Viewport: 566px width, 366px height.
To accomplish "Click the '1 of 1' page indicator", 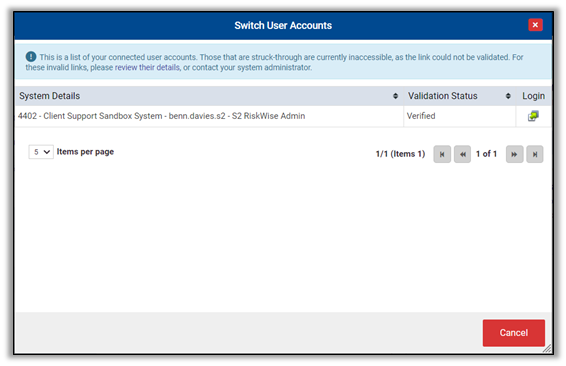I will [x=486, y=154].
